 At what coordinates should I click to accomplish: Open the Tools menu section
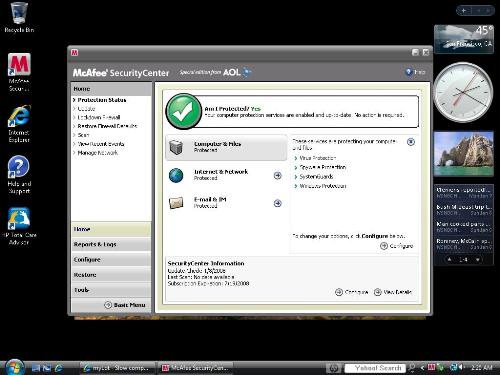[111, 290]
